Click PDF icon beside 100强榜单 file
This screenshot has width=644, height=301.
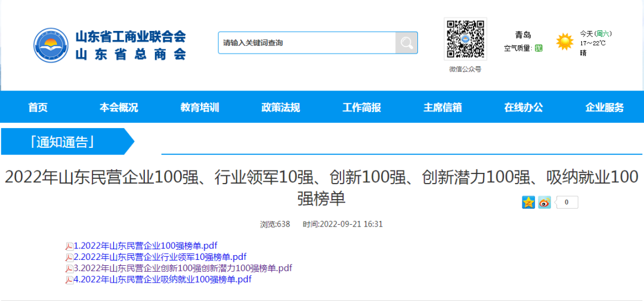pos(69,246)
